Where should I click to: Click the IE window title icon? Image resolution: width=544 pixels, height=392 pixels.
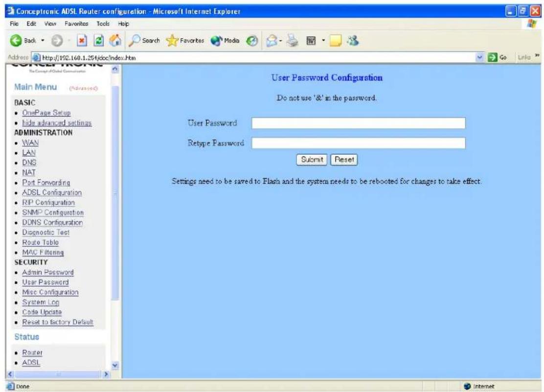click(x=11, y=11)
